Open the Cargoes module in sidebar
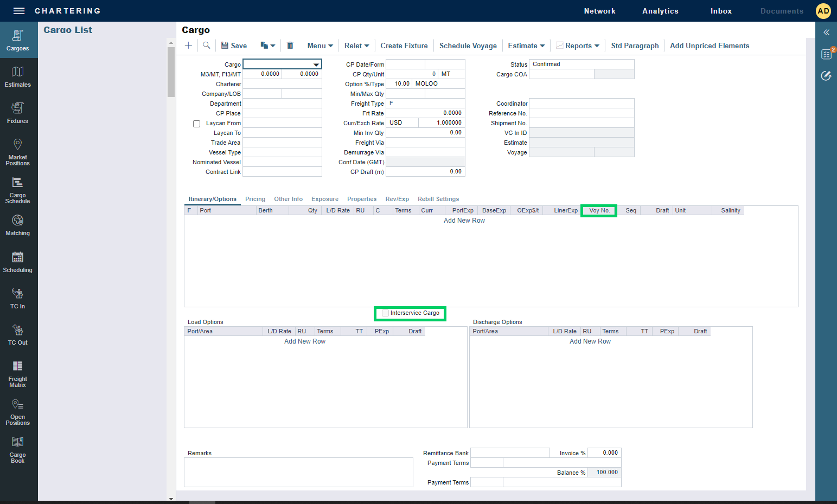 pyautogui.click(x=18, y=41)
